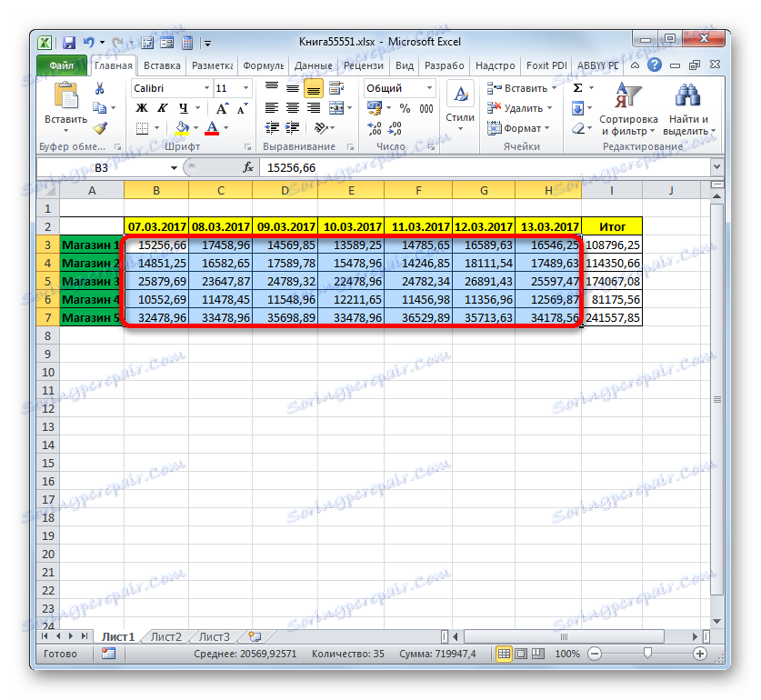
Task: Decrease the indent of cell content
Action: 272,128
